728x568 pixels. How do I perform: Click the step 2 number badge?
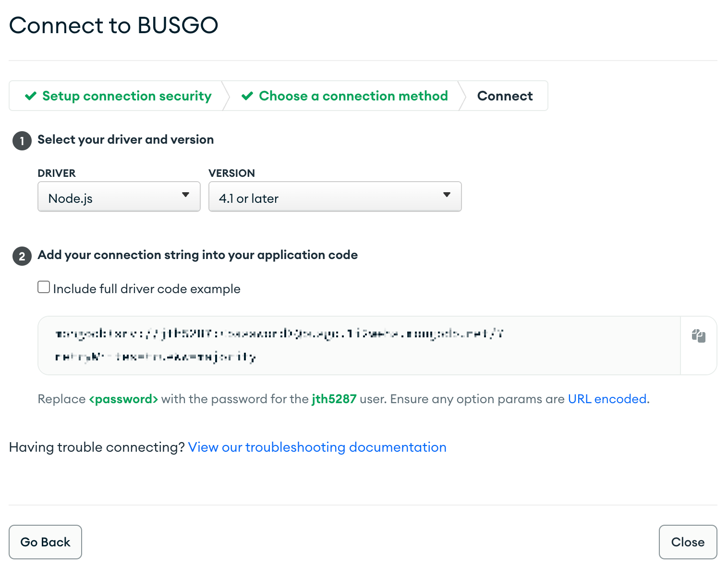click(x=22, y=256)
